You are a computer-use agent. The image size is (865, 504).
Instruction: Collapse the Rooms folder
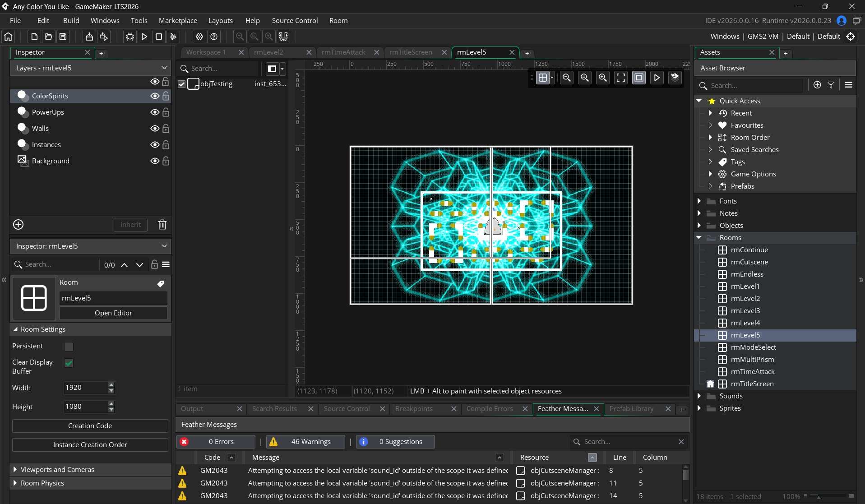pos(699,237)
